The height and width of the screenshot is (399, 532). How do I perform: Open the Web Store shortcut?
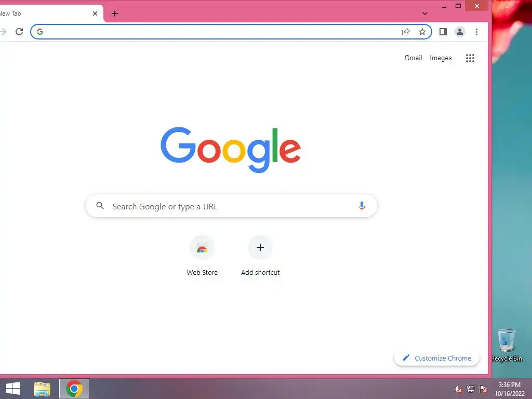pyautogui.click(x=202, y=256)
